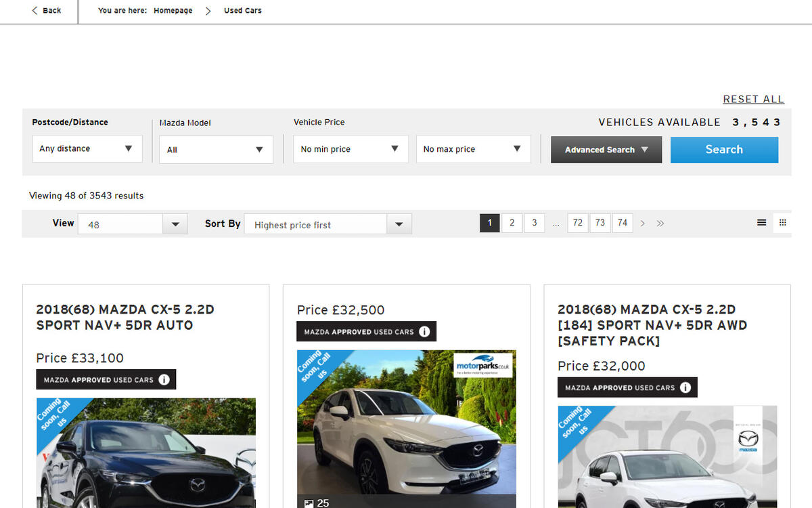The image size is (812, 508).
Task: Open info icon on £33,100 Mazda Approved badge
Action: coord(164,379)
